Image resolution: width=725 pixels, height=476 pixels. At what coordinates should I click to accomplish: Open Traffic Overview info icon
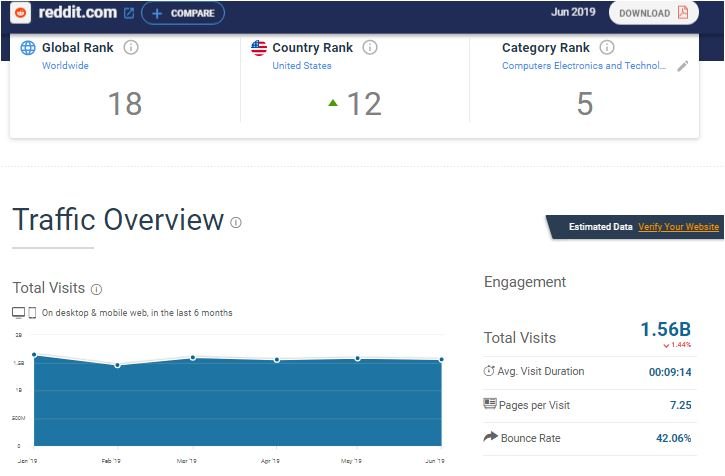(236, 223)
